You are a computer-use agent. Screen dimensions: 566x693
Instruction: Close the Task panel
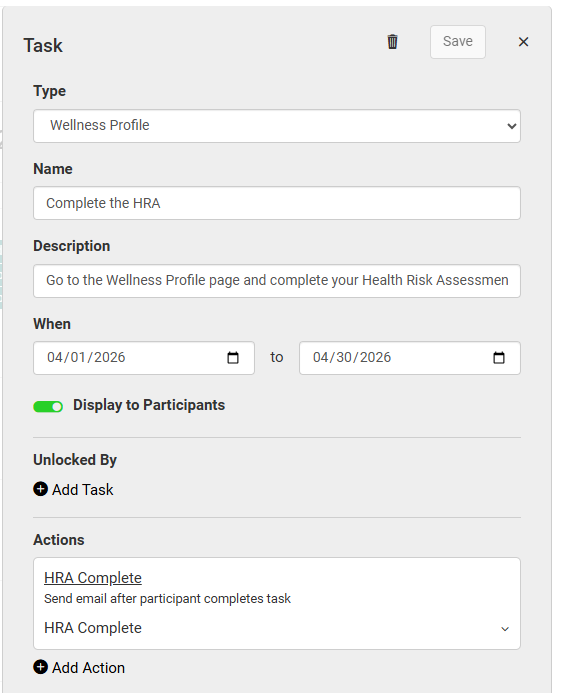click(523, 42)
